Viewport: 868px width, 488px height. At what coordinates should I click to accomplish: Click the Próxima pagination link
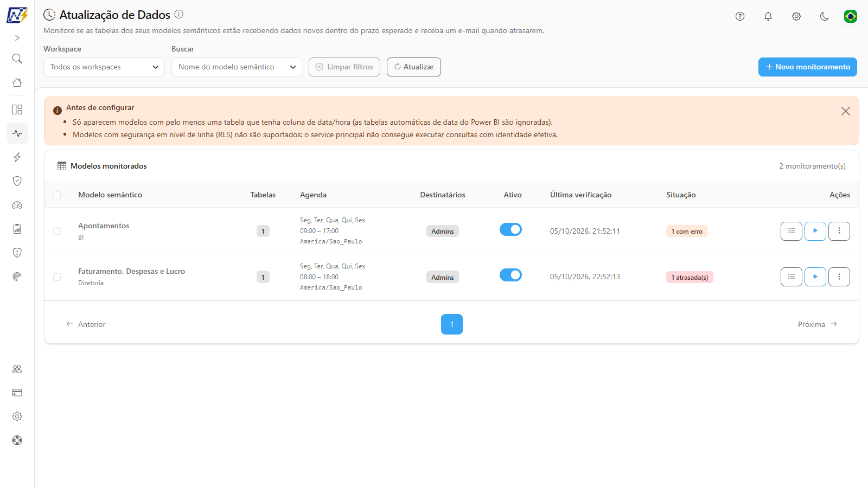tap(818, 324)
